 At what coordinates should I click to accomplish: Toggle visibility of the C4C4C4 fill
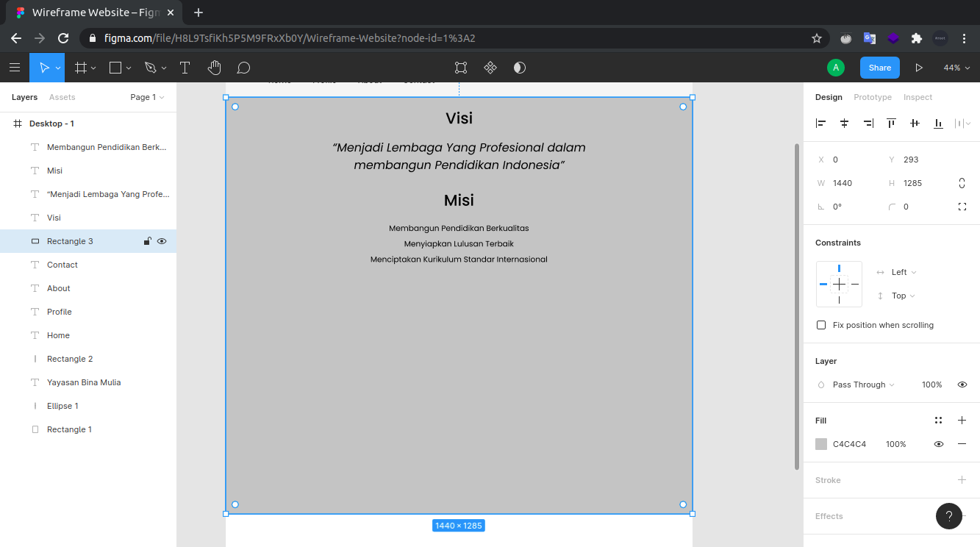(x=940, y=443)
